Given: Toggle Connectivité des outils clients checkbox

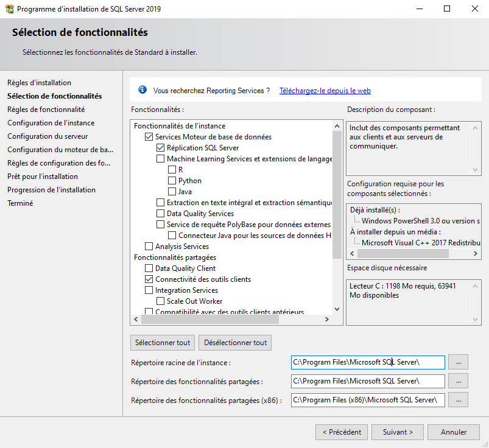Looking at the screenshot, I should [149, 279].
